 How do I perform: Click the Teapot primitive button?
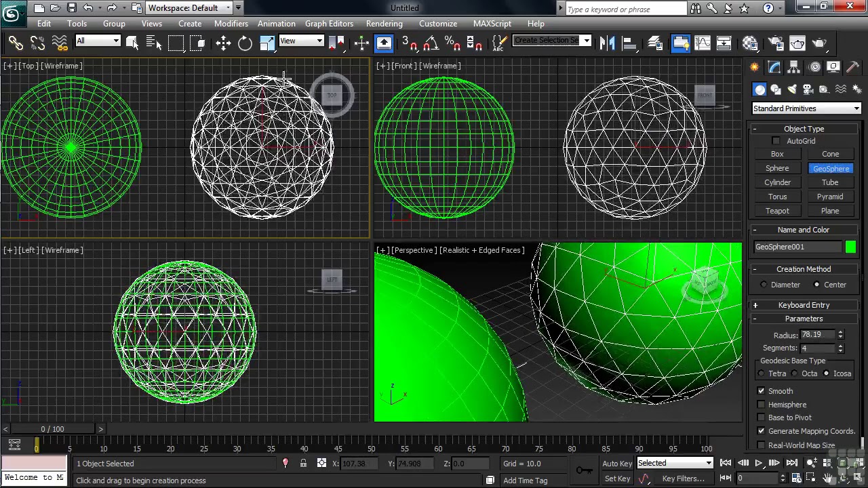[777, 211]
